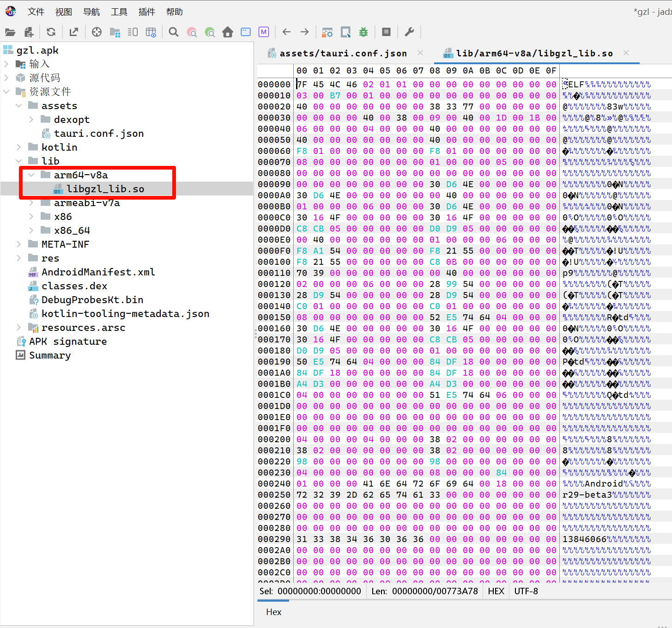Screen dimensions: 672x628
Task: Click the navigate back arrow
Action: point(286,32)
